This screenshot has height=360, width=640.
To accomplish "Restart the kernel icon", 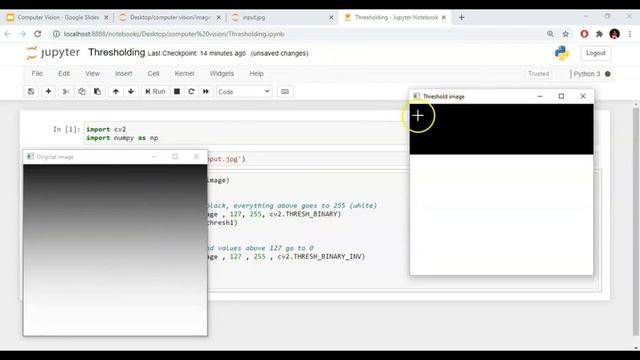I will point(191,91).
